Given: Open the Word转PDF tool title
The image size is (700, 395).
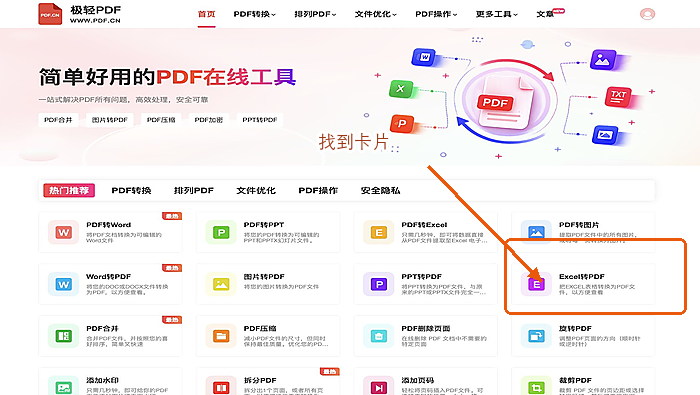Looking at the screenshot, I should 108,277.
